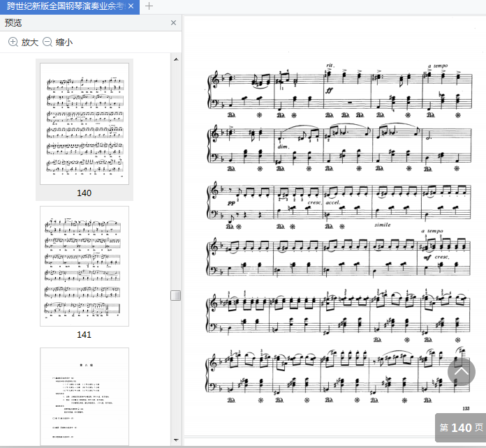Click the page number 133 on sheet
Screen dimensions: 486x448
pos(466,409)
